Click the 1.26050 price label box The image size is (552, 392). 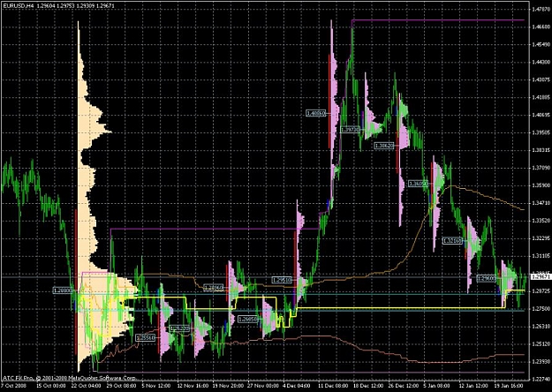(x=247, y=319)
